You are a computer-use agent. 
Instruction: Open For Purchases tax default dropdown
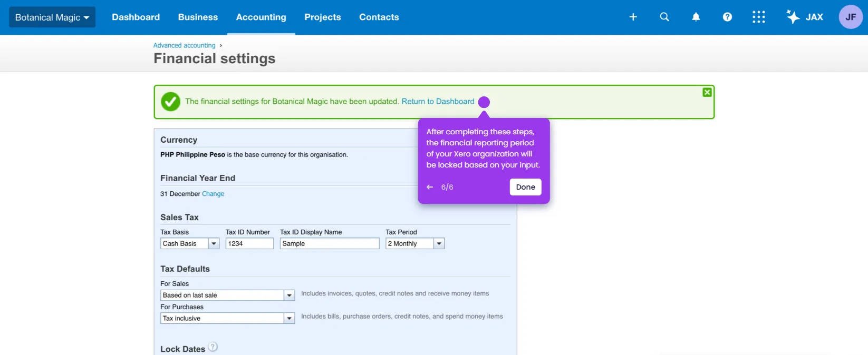click(227, 318)
